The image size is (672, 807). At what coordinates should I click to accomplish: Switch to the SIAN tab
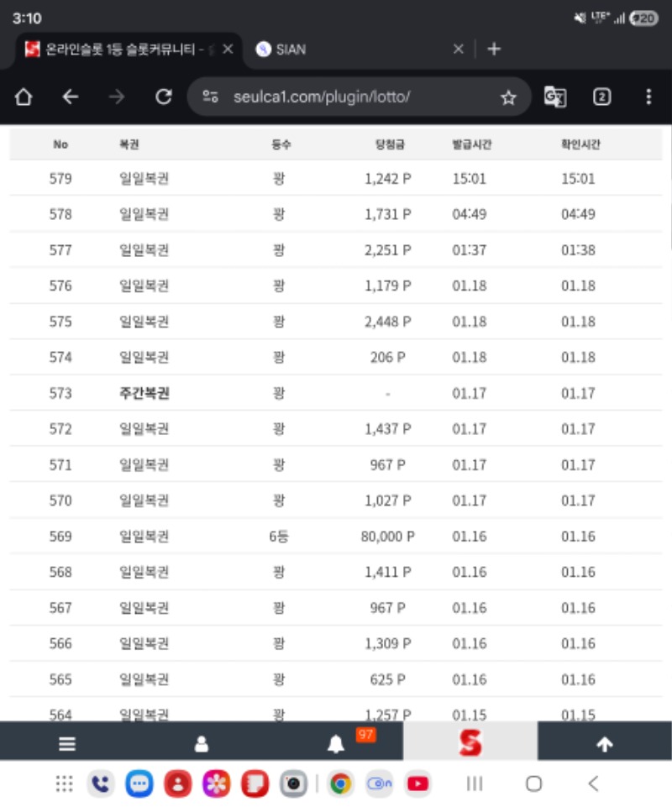point(353,50)
